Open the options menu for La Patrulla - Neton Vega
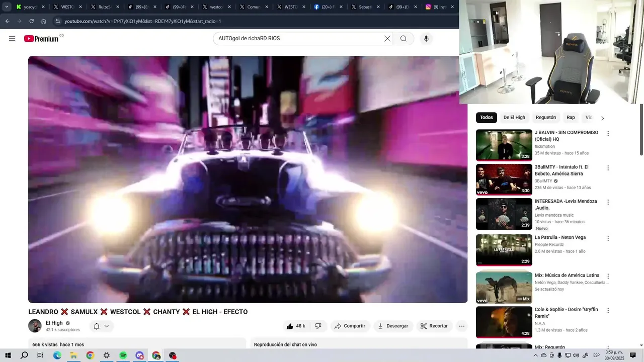Viewport: 644px width, 362px height. click(608, 238)
